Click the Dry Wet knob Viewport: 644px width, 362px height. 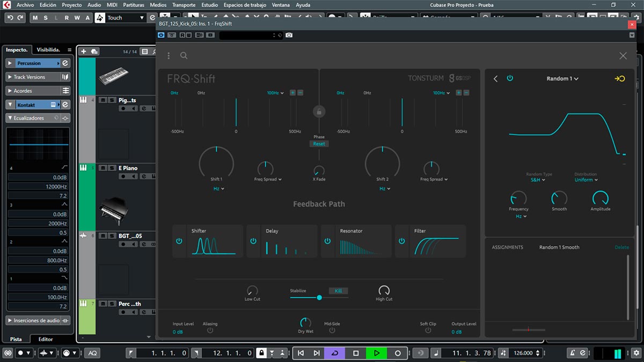305,323
